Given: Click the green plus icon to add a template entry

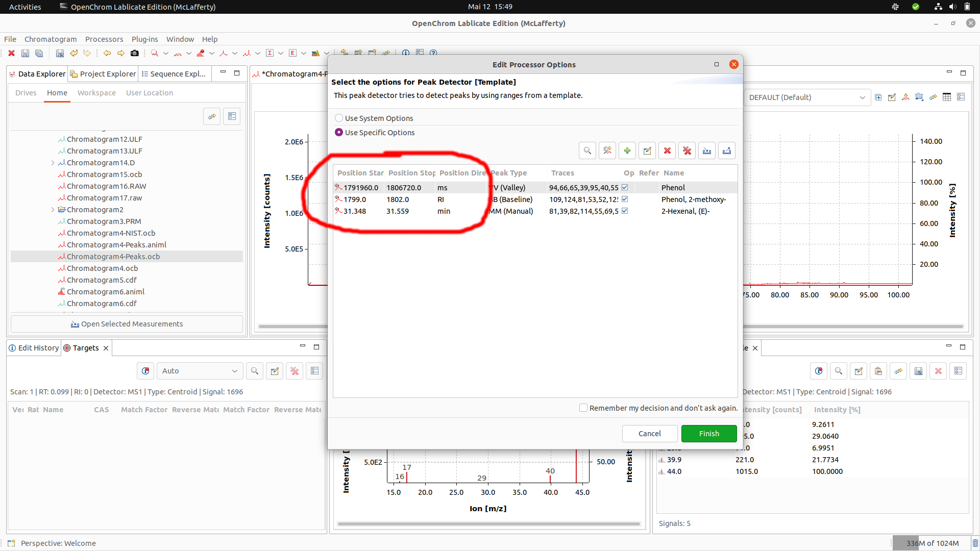Looking at the screenshot, I should click(627, 151).
